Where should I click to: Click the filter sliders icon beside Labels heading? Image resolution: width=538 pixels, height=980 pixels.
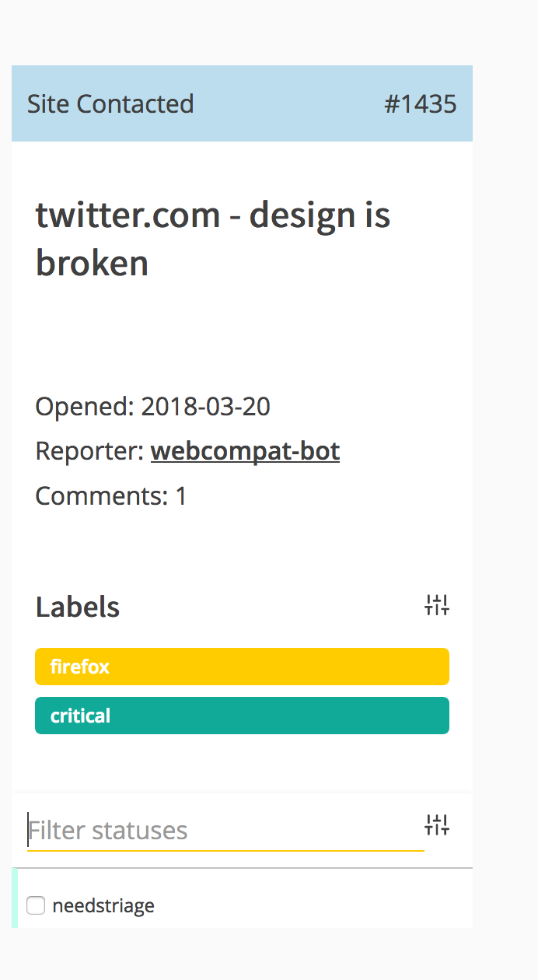(x=437, y=605)
